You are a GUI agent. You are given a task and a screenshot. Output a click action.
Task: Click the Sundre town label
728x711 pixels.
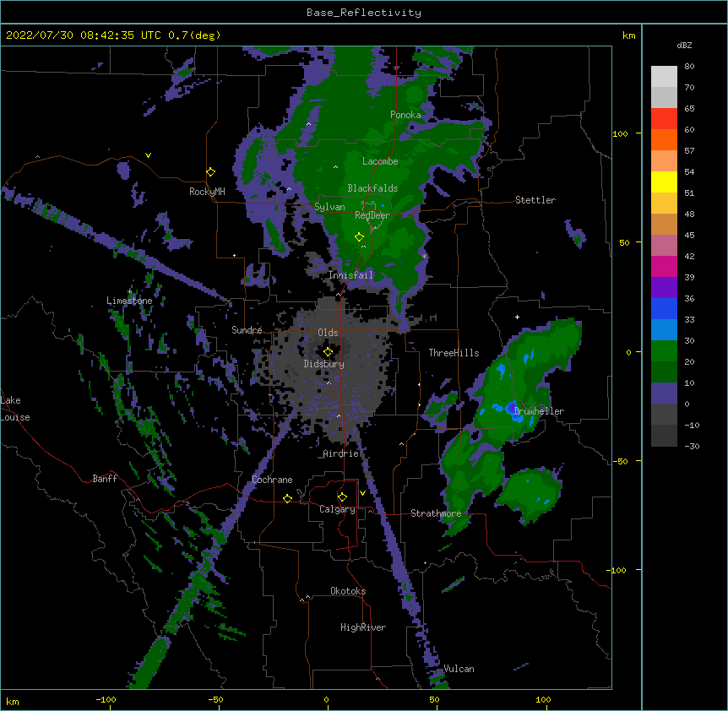(247, 330)
